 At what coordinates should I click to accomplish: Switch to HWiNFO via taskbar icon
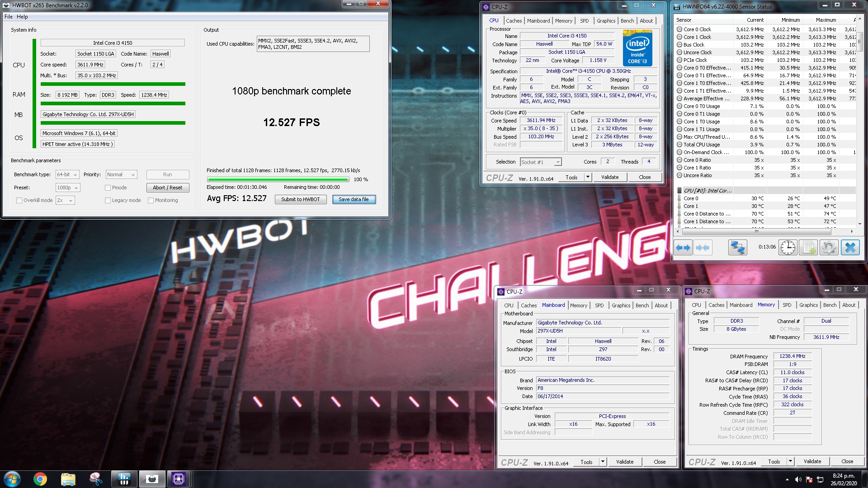pyautogui.click(x=124, y=479)
